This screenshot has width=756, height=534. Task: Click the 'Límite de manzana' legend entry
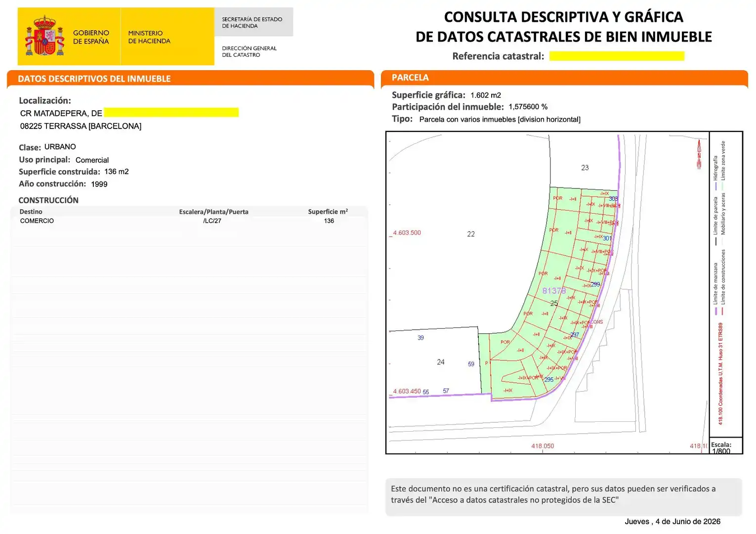click(715, 288)
